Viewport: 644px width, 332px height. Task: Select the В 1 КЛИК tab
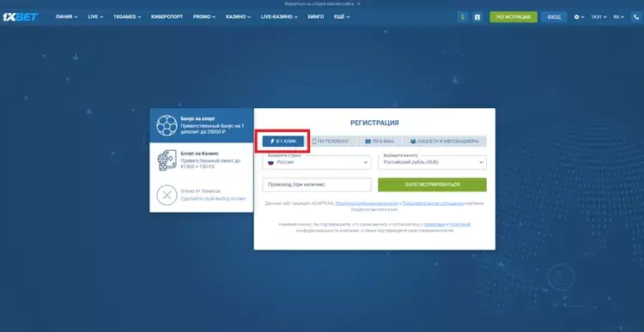click(x=283, y=142)
